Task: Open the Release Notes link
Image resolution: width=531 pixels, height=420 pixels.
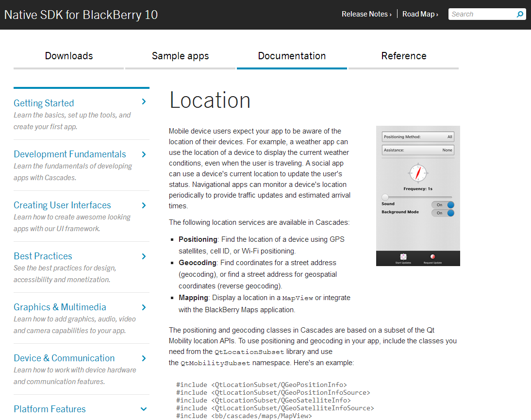Action: 366,14
